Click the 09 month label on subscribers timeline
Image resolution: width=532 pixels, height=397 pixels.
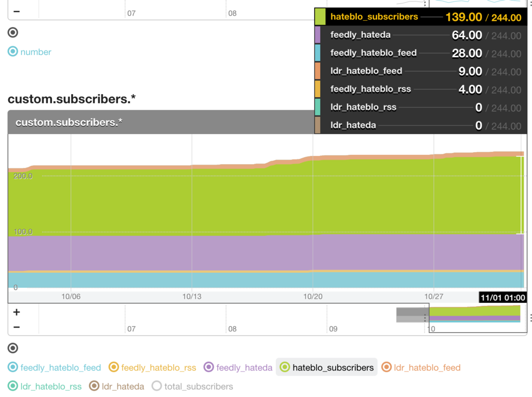[x=333, y=329]
